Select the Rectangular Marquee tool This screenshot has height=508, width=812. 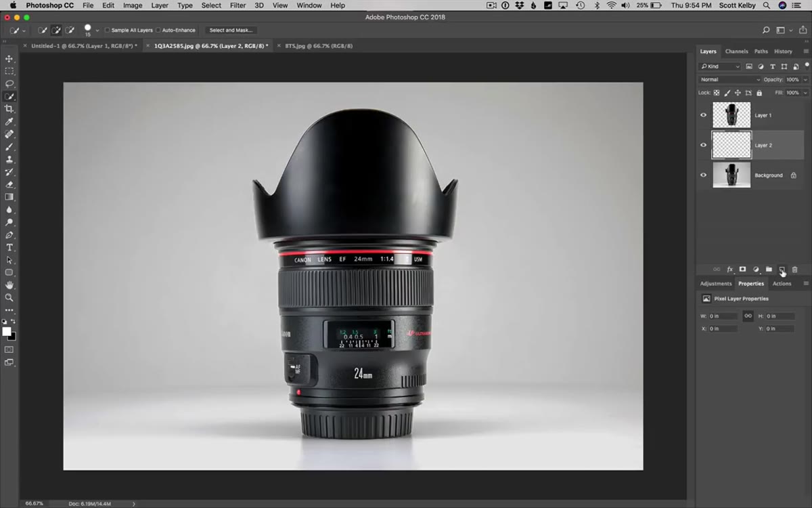9,71
